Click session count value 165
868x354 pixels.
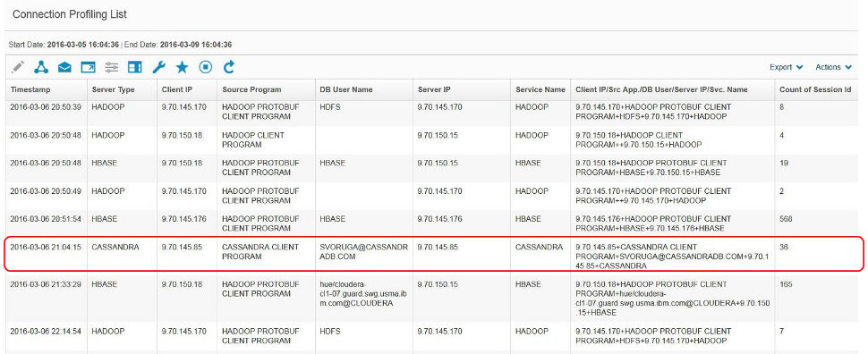[786, 284]
